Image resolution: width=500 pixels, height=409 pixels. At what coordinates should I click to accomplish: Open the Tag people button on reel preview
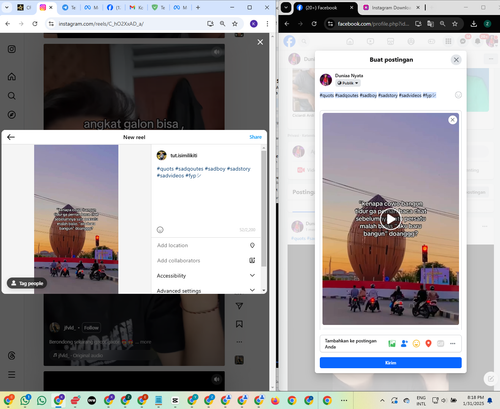pyautogui.click(x=27, y=283)
